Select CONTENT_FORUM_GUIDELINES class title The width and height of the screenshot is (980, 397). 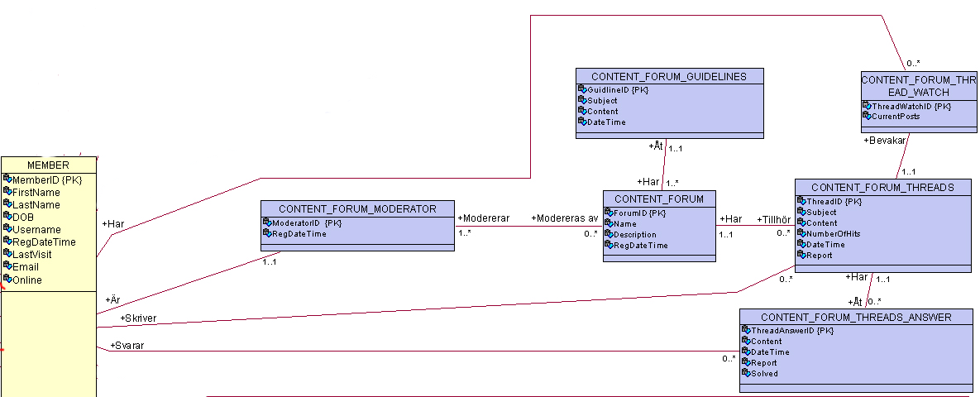coord(669,76)
